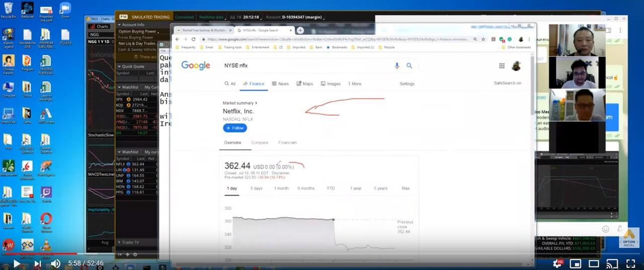Image resolution: width=644 pixels, height=270 pixels.
Task: Skip to the next video
Action: coord(37,263)
